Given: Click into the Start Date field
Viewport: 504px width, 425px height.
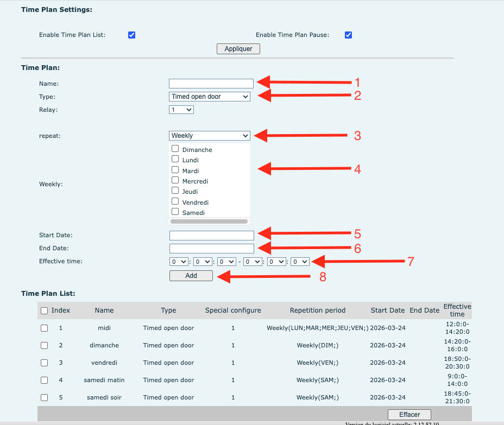Looking at the screenshot, I should click(x=212, y=236).
